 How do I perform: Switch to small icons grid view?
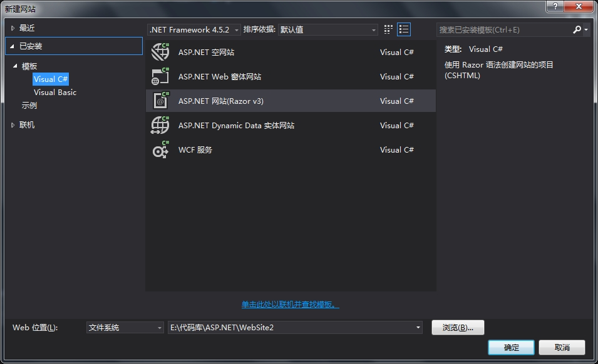[x=388, y=29]
